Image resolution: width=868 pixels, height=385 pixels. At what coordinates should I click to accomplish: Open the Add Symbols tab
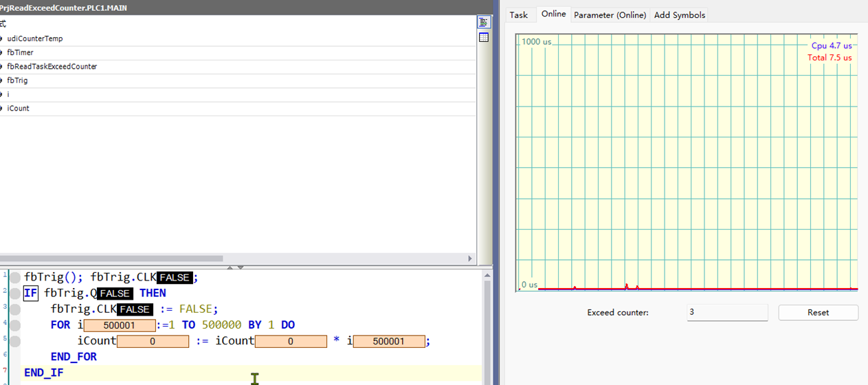679,15
